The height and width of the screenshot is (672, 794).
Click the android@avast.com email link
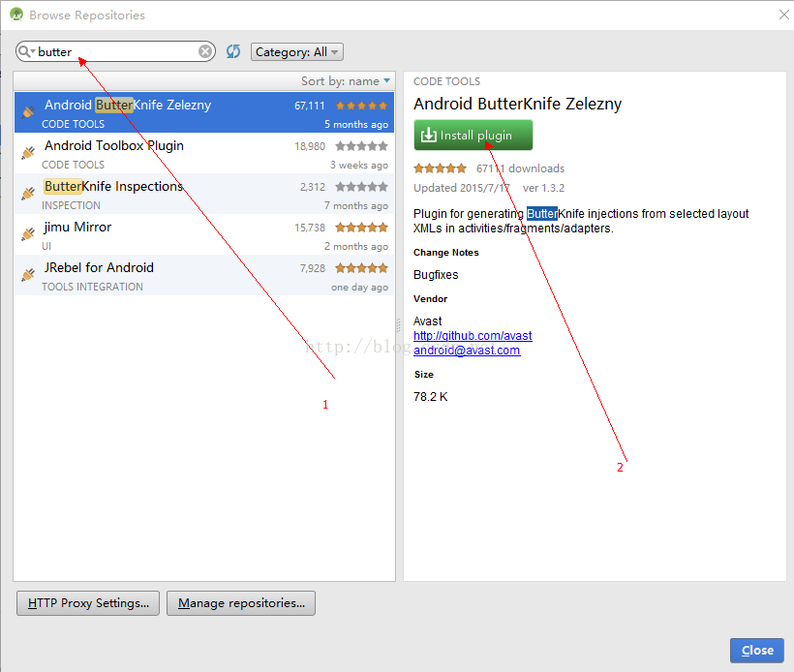pos(467,351)
